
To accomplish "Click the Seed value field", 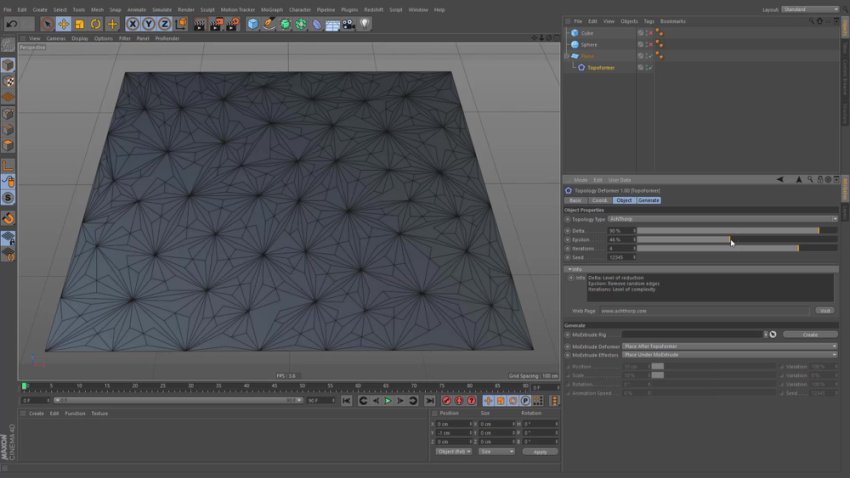I will click(x=620, y=257).
